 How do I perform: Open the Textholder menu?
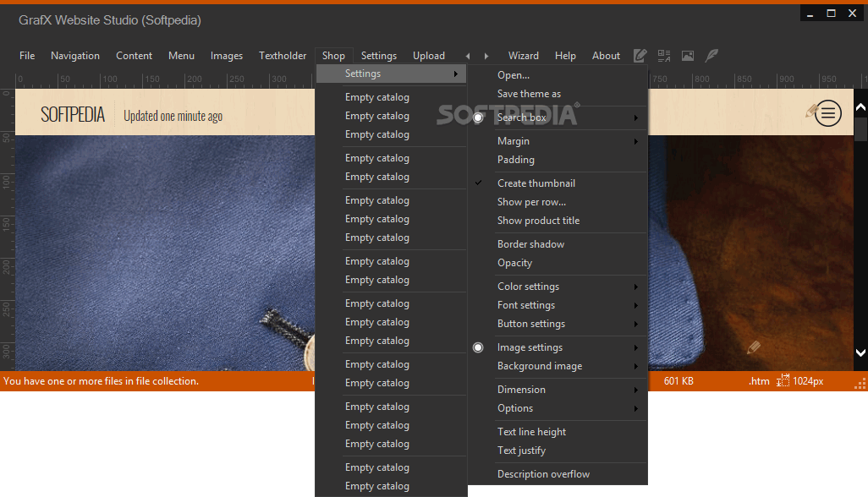[x=283, y=55]
